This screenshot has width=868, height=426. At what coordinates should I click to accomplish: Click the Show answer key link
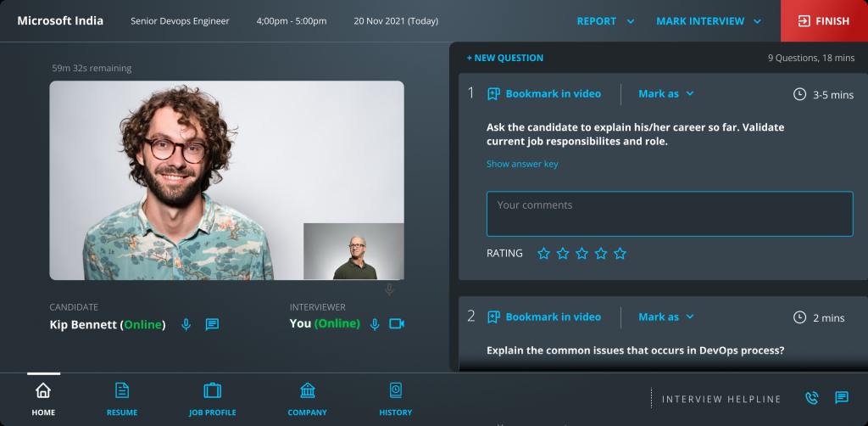click(522, 164)
